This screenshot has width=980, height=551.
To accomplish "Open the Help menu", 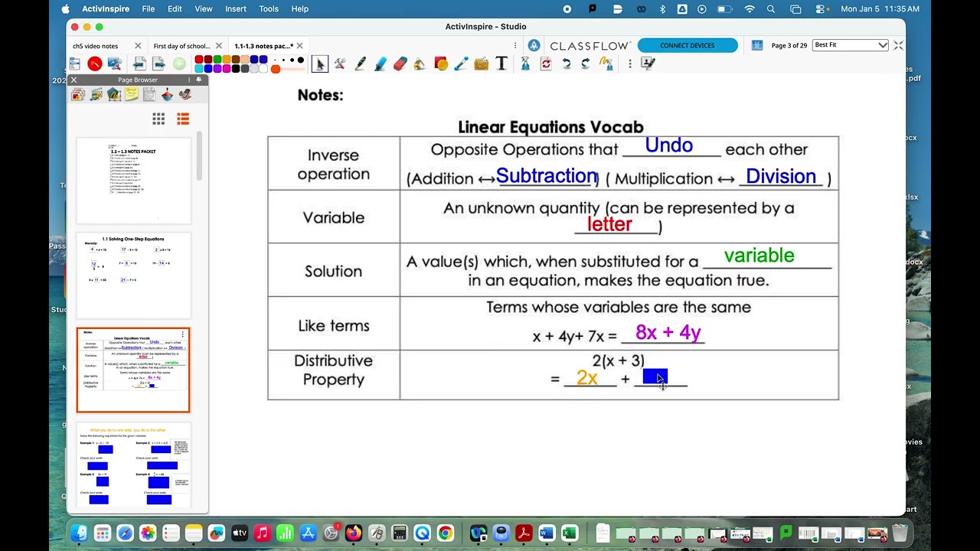I will pos(299,8).
